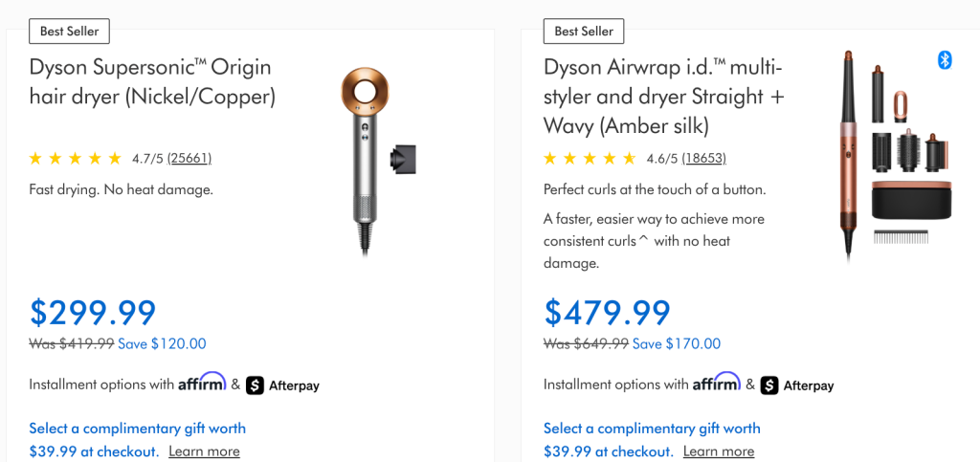Screen dimensions: 980x462
Task: Click Affirm logo on Airwrap card
Action: click(717, 383)
